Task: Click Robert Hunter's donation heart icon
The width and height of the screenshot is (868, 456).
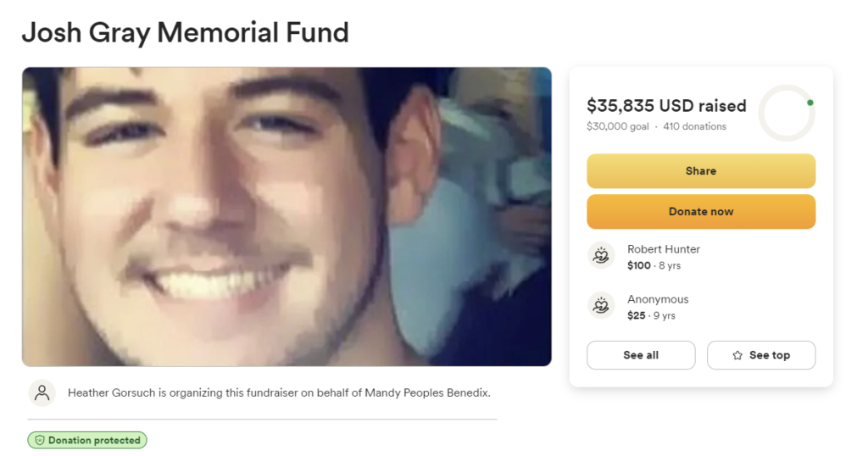Action: pos(601,256)
